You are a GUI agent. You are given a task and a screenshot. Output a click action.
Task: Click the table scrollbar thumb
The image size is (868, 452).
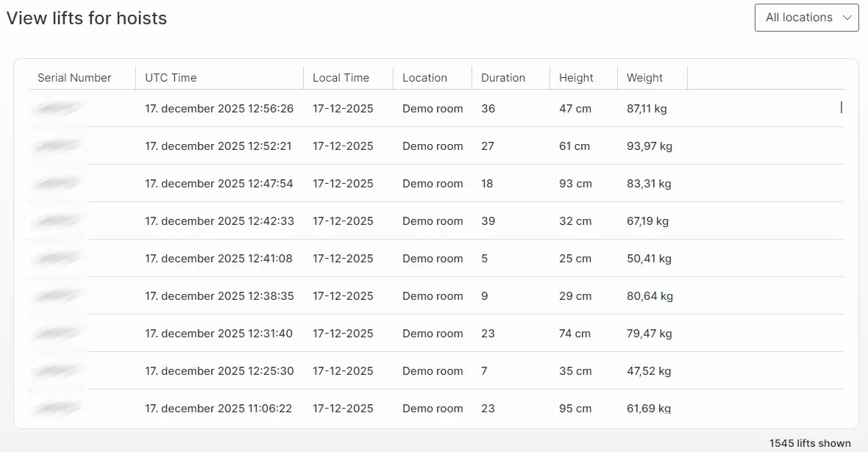tap(841, 107)
